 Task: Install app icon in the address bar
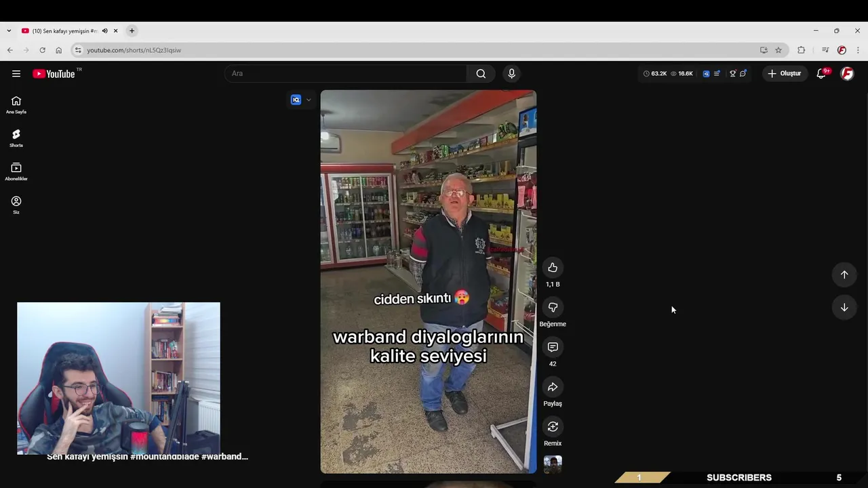coord(764,50)
